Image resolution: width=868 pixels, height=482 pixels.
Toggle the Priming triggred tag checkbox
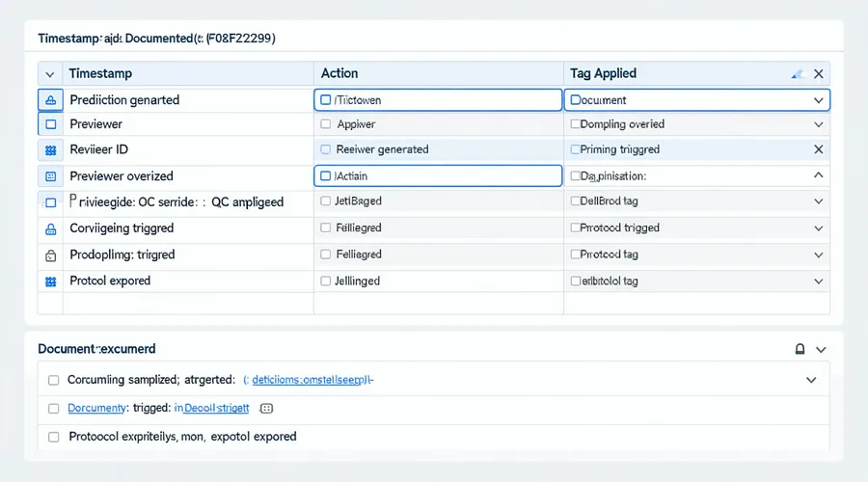575,149
